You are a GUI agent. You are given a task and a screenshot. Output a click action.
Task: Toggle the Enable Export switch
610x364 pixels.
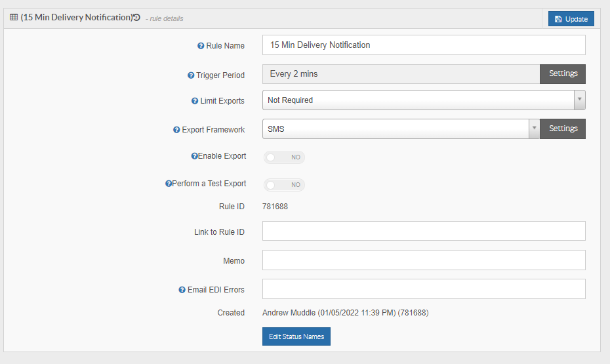pyautogui.click(x=284, y=157)
